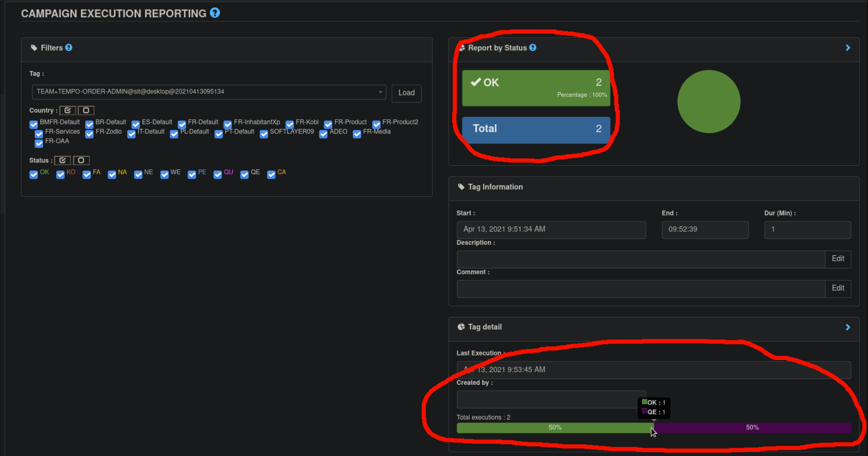Uncheck the SOFTLAYER09 country checkbox
This screenshot has height=456, width=868.
coord(264,134)
